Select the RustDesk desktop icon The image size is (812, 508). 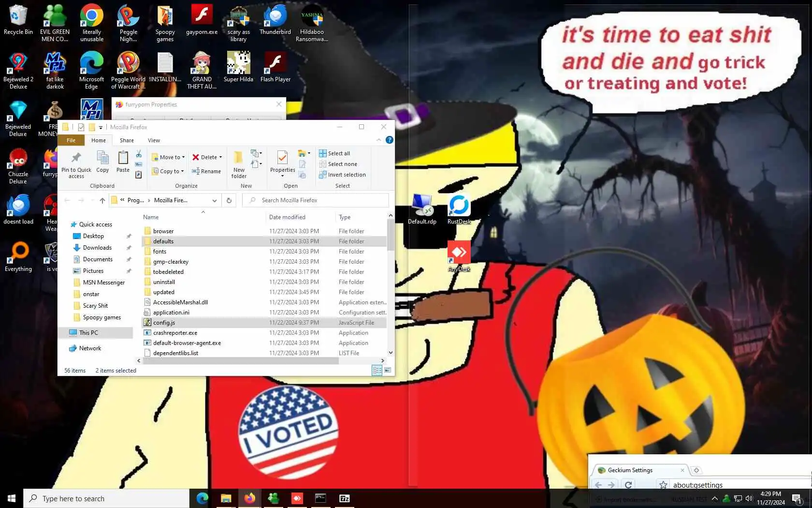coord(459,209)
